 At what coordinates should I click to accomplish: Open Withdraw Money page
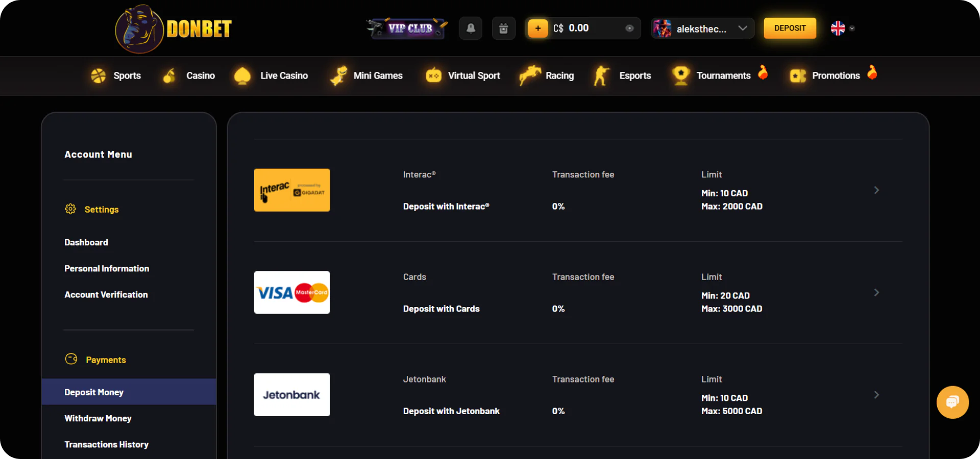(x=98, y=418)
